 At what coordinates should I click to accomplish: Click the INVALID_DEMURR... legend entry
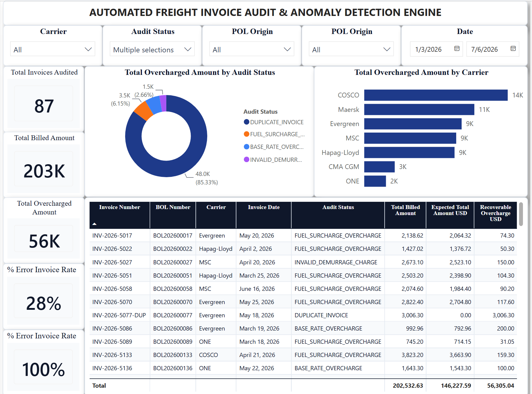273,160
